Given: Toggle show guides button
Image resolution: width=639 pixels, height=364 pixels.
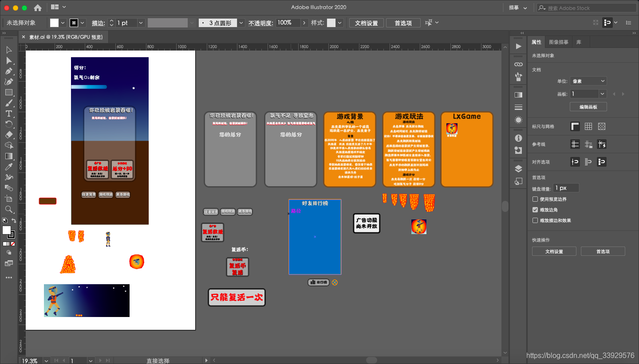Looking at the screenshot, I should tap(575, 144).
